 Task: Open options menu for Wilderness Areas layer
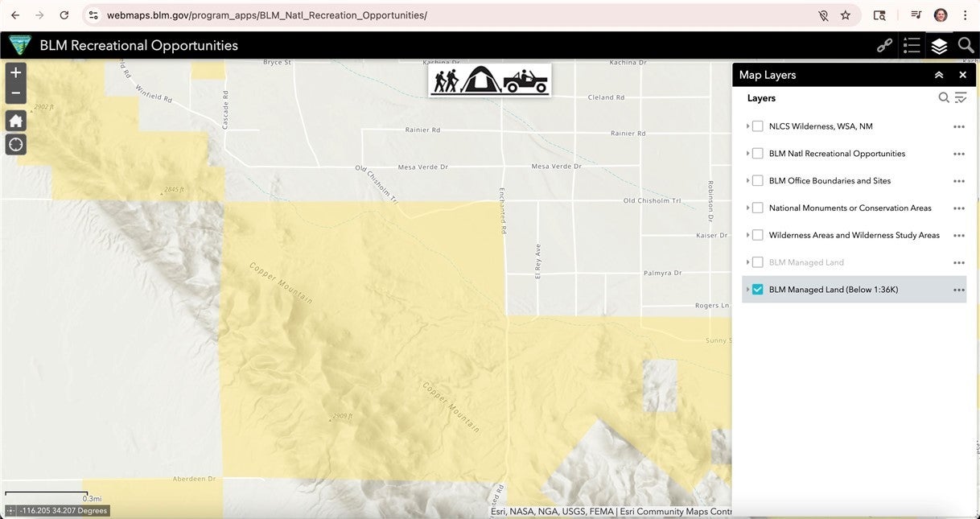(958, 236)
